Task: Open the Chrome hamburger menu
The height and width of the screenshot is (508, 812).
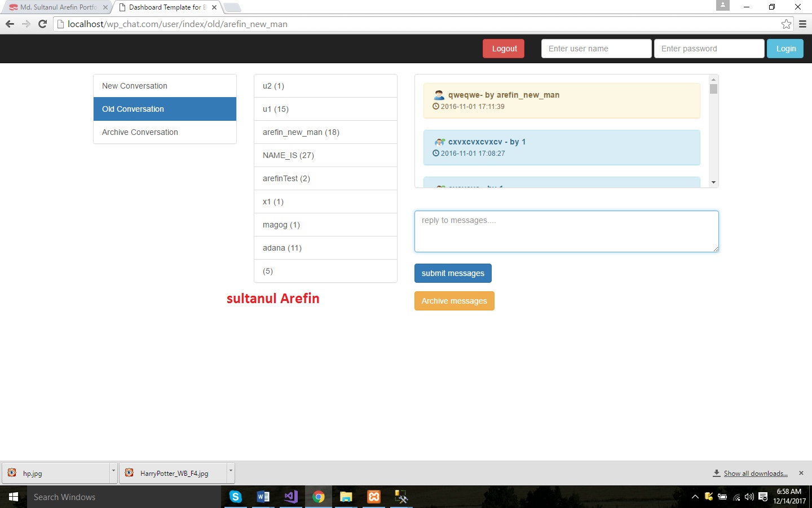Action: point(802,24)
